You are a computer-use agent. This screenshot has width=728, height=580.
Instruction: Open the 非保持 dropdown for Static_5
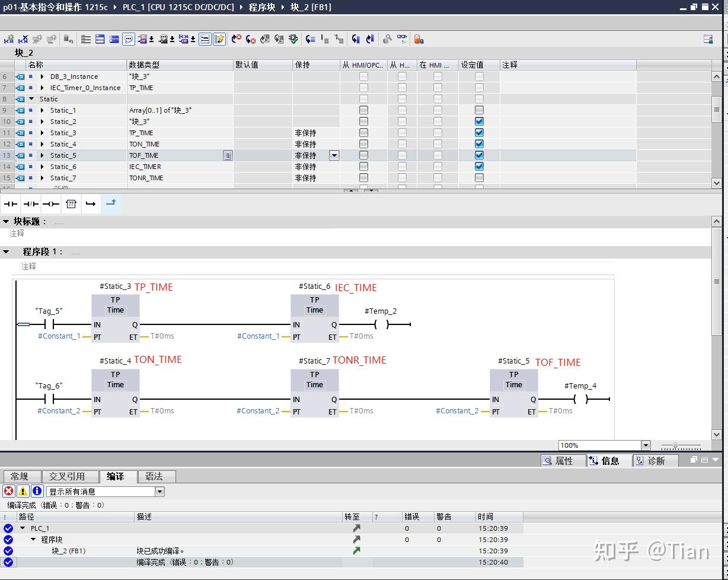pyautogui.click(x=334, y=155)
